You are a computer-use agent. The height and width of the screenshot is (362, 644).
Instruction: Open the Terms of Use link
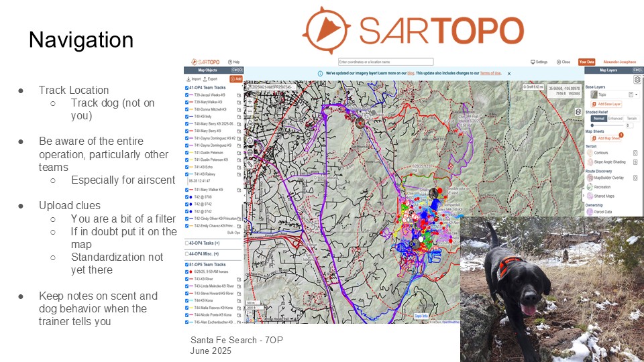point(490,74)
